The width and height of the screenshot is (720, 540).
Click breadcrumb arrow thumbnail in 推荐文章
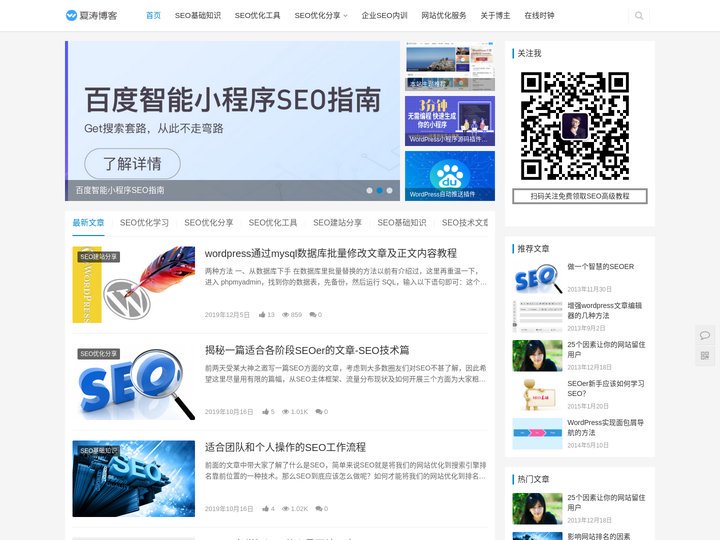pos(537,433)
